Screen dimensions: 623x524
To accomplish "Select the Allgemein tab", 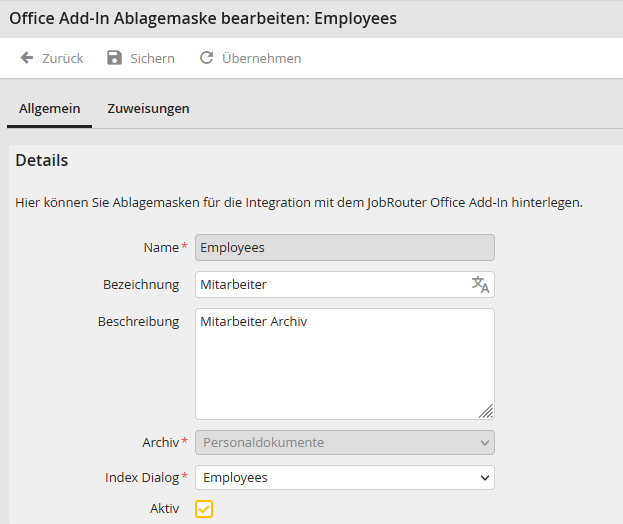I will pos(50,108).
